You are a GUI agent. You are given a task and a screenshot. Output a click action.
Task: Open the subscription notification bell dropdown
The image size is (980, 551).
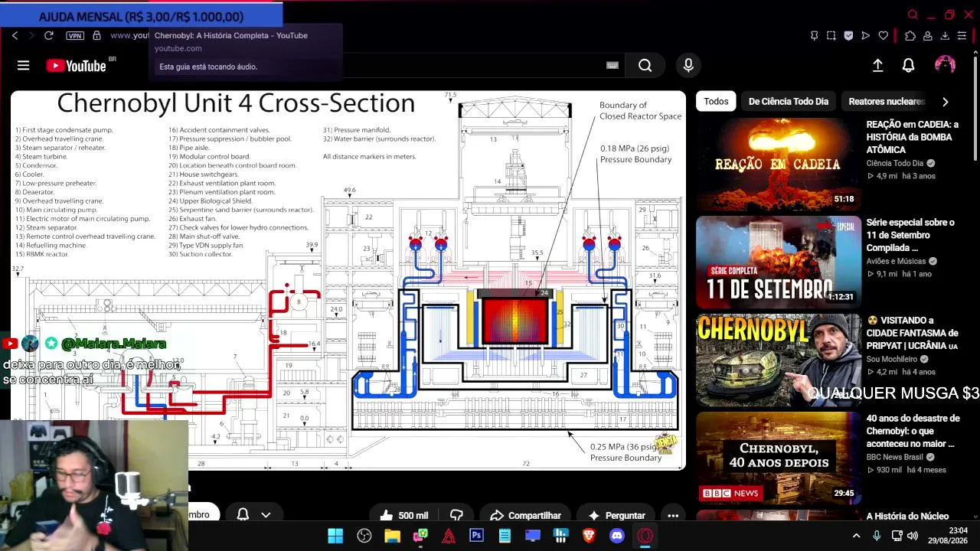(x=253, y=515)
